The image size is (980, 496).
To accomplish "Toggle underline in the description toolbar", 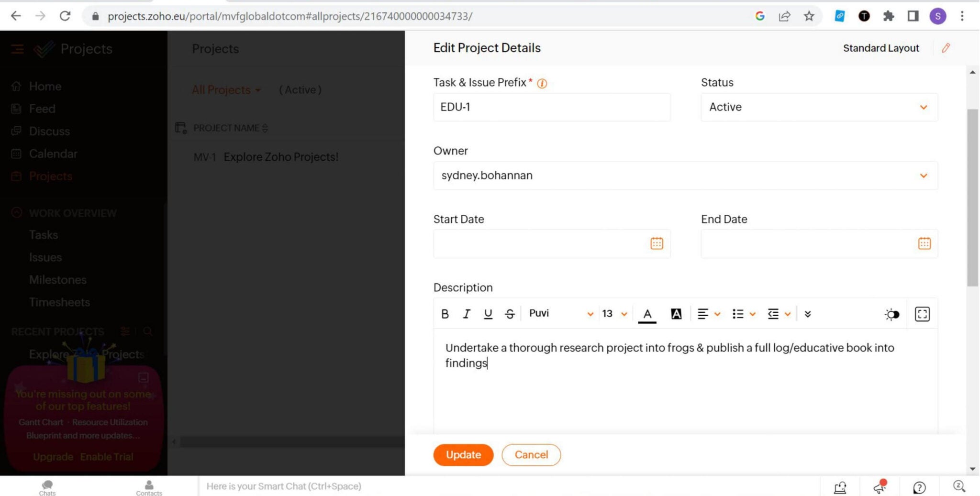I will (x=488, y=314).
